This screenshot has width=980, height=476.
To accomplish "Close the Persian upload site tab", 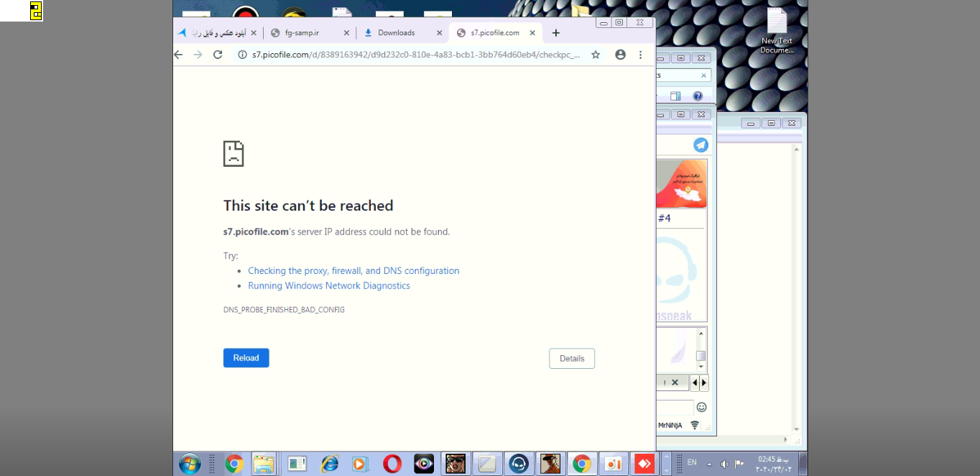I will 254,33.
